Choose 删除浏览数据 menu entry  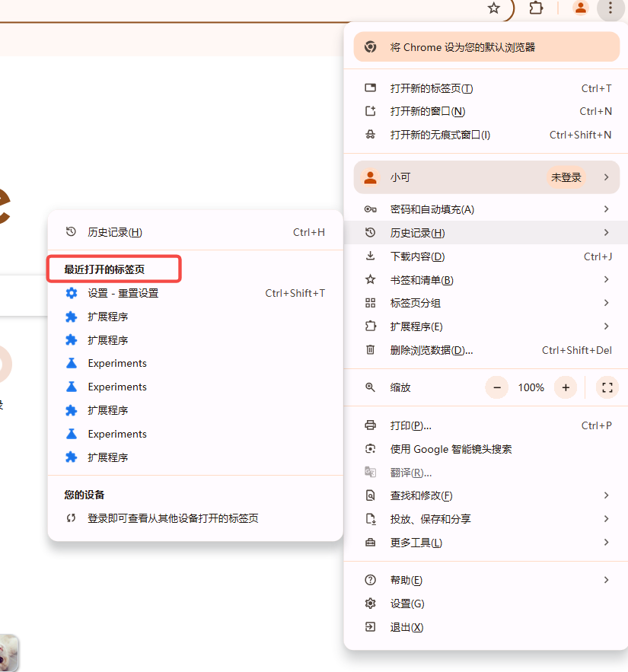pos(486,350)
